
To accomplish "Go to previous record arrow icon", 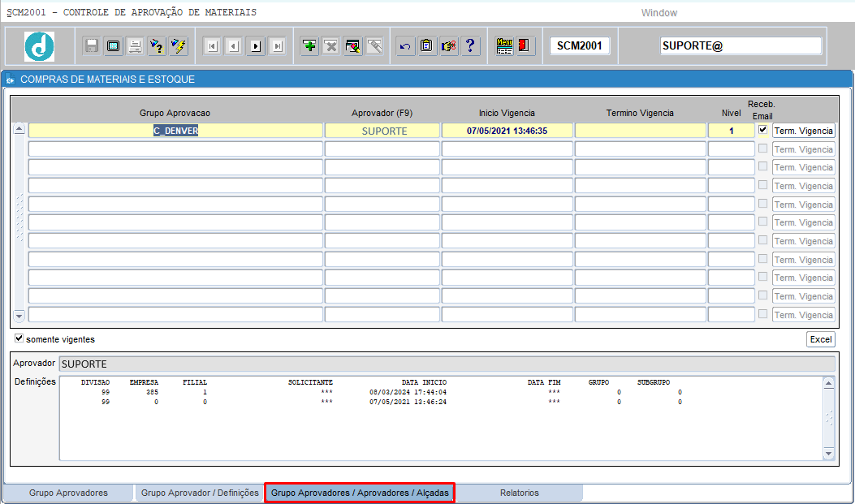I will [x=234, y=45].
